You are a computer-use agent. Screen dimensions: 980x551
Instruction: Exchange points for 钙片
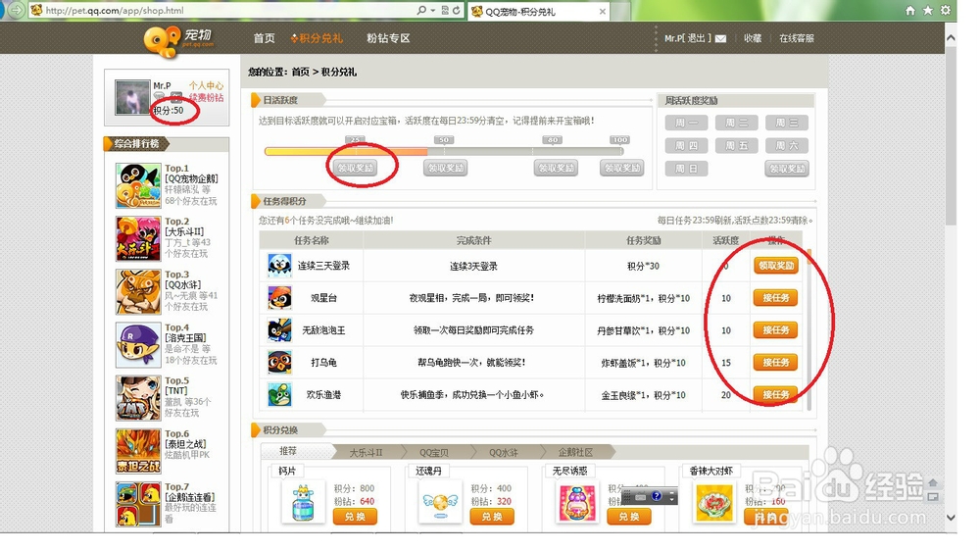coord(355,517)
